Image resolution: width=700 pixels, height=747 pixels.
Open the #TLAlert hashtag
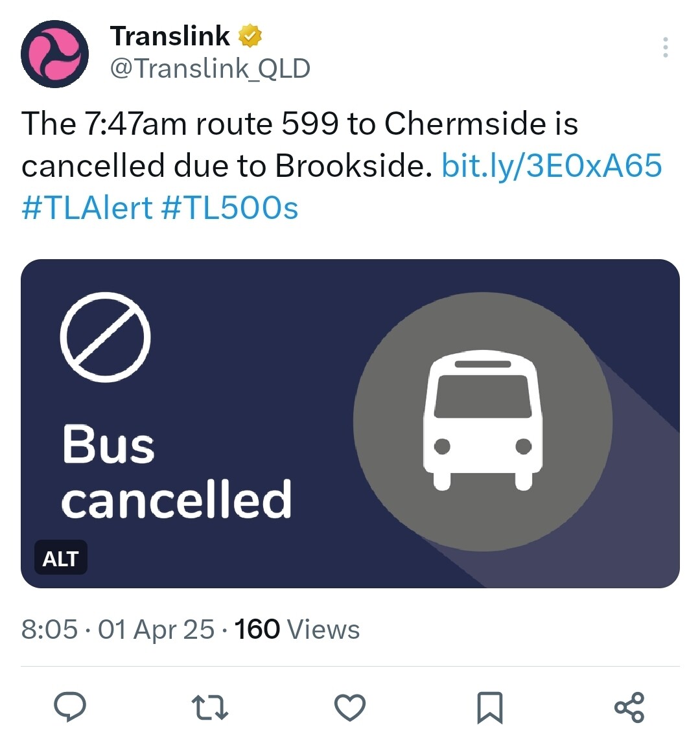(x=87, y=209)
